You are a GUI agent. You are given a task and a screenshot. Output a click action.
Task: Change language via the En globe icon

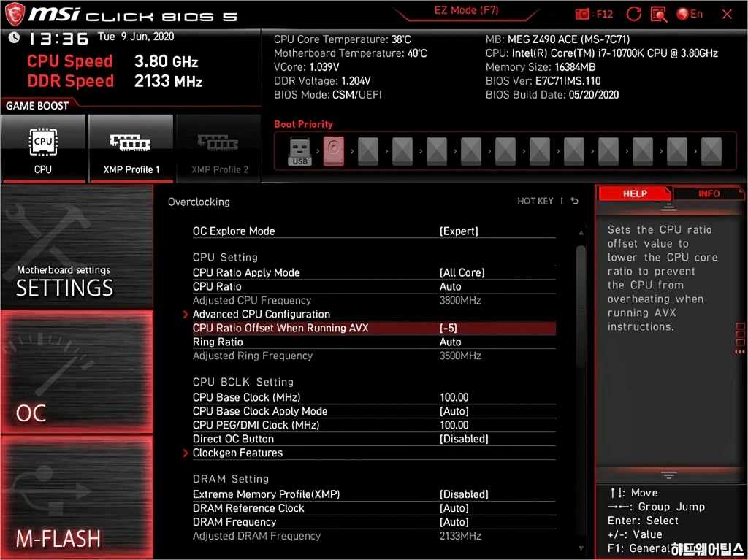pyautogui.click(x=690, y=14)
